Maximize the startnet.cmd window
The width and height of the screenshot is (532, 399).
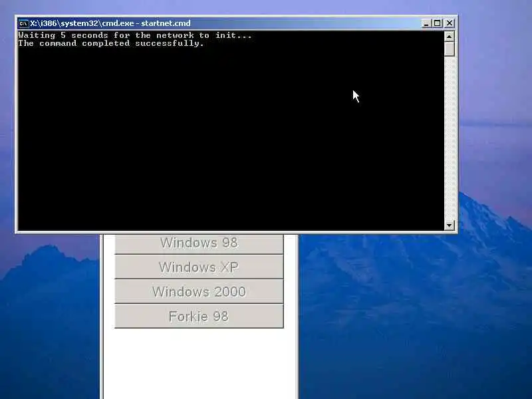click(438, 23)
